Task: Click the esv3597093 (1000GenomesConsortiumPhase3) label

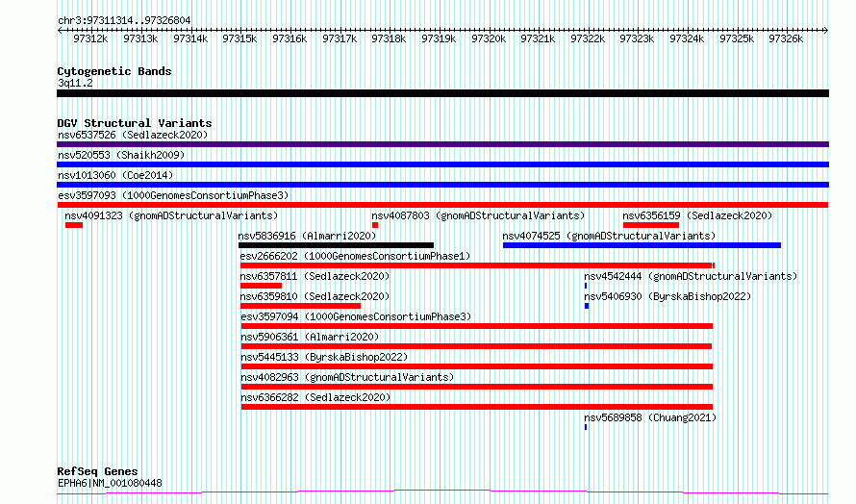Action: point(173,195)
